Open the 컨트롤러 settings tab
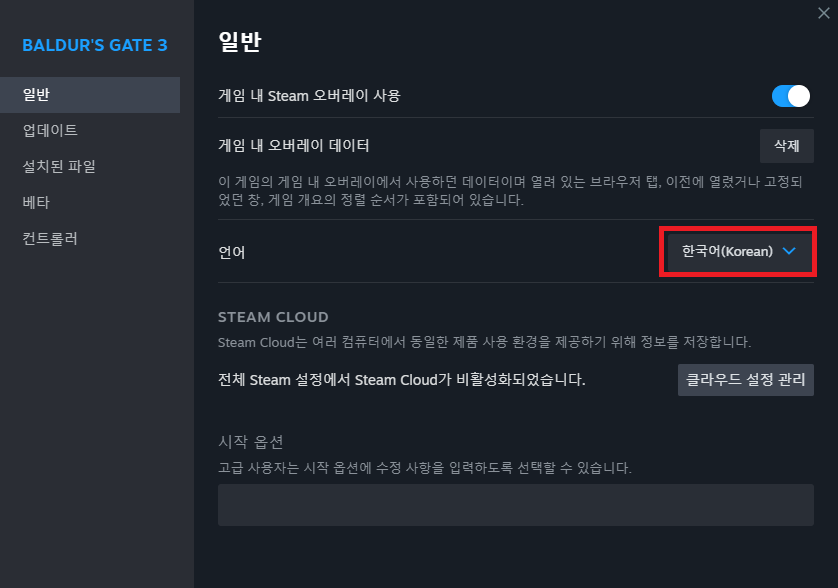This screenshot has width=838, height=588. 50,239
